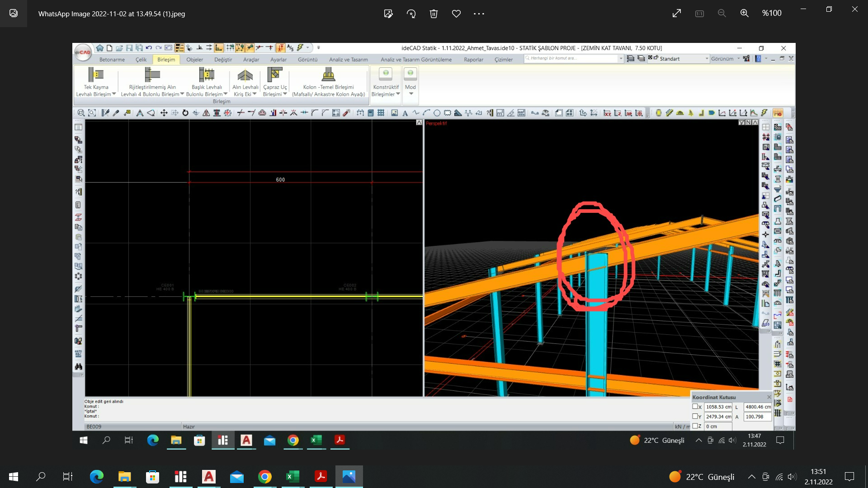Pick the Çapraz Uç Birleşimi brace icon
The image size is (868, 488).
pyautogui.click(x=275, y=75)
